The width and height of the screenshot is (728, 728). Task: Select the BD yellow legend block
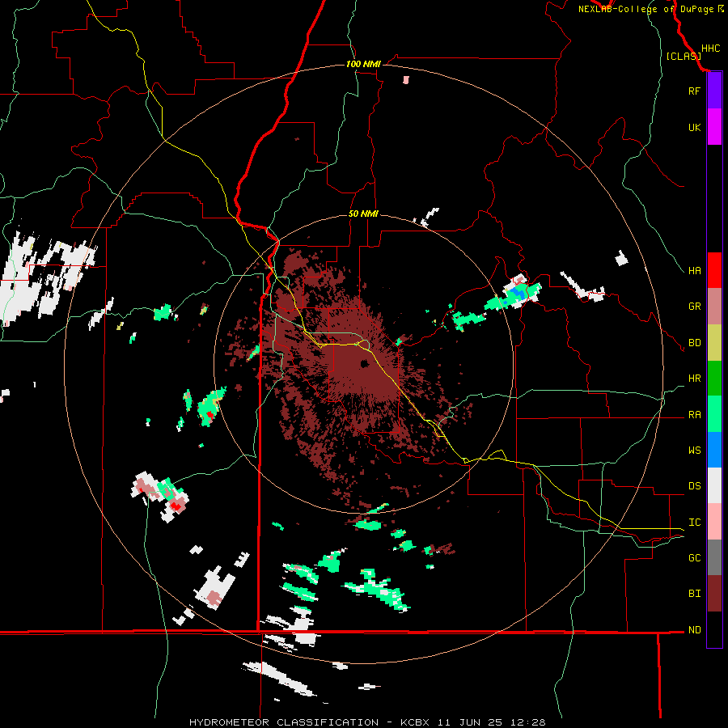coord(714,342)
